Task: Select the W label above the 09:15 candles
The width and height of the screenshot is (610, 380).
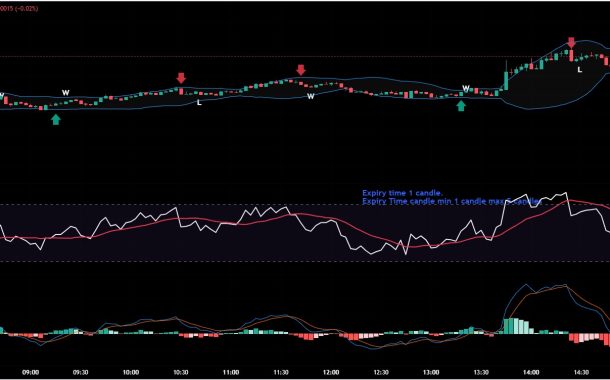Action: pos(66,93)
